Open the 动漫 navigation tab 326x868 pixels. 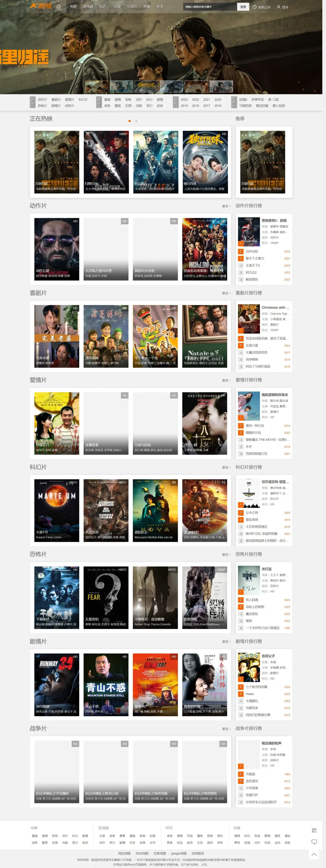point(117,7)
